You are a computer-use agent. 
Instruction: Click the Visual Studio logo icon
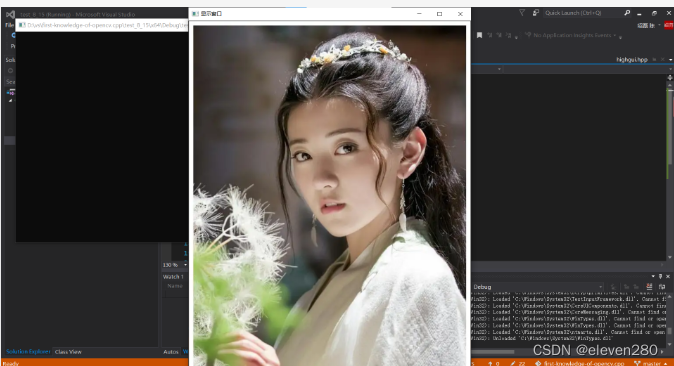[x=10, y=14]
